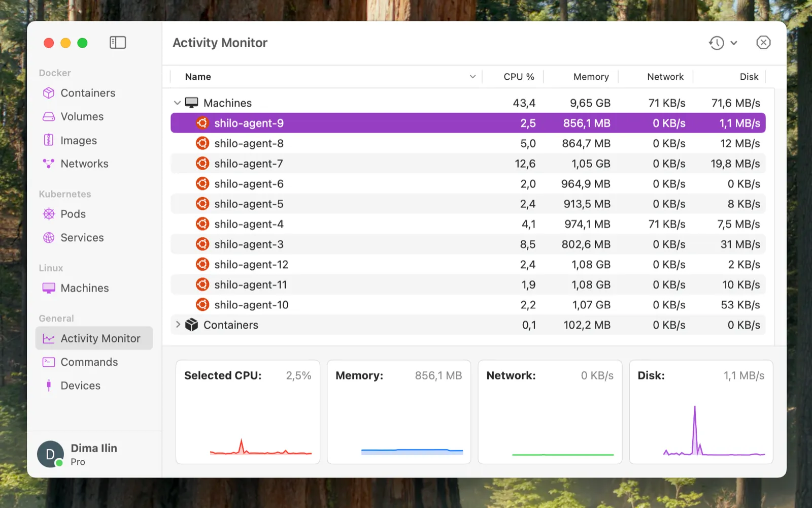Collapse the Machines group in table
The height and width of the screenshot is (508, 812).
177,103
